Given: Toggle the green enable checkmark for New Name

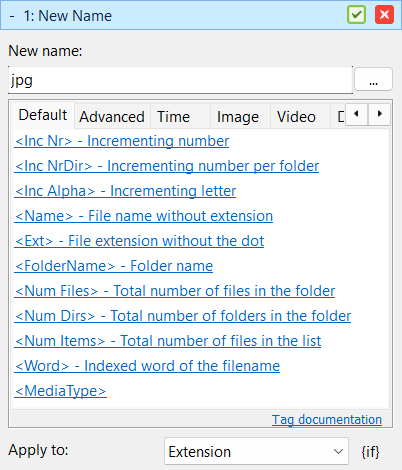Looking at the screenshot, I should 356,15.
